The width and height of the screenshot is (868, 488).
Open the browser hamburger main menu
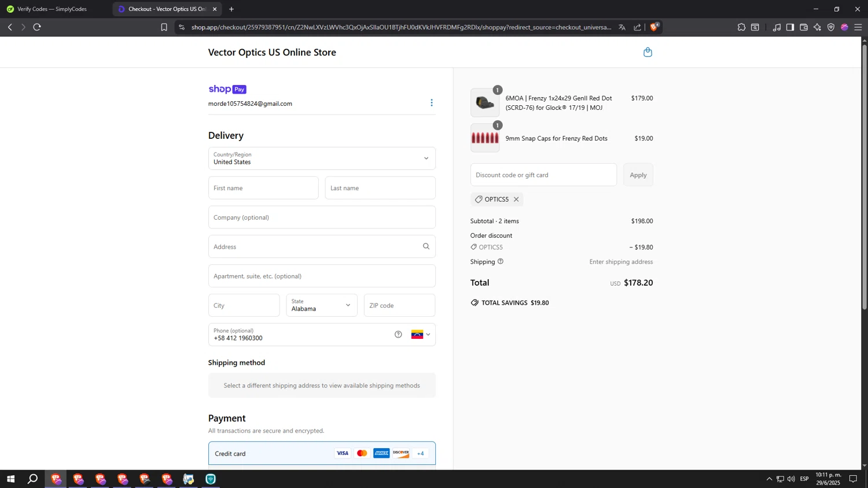pos(858,27)
